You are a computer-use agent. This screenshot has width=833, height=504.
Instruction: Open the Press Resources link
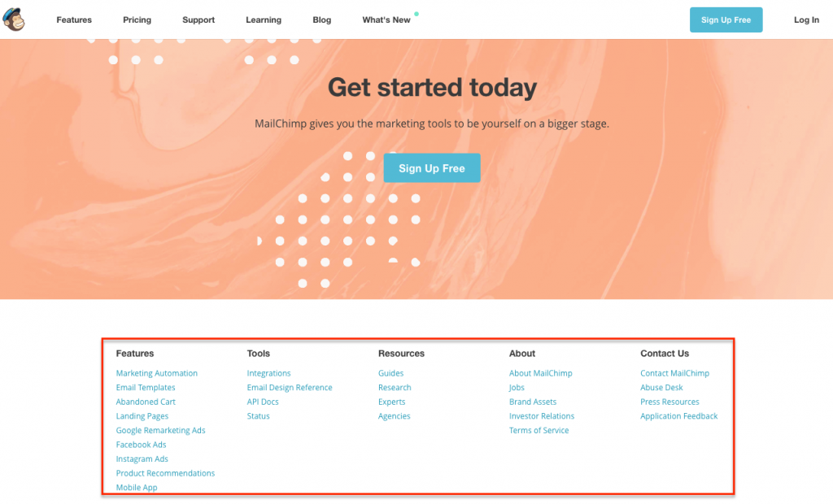[669, 402]
